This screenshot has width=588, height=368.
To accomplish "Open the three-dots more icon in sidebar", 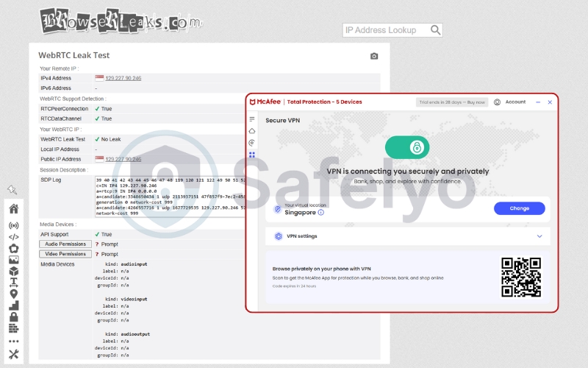I will coord(14,342).
